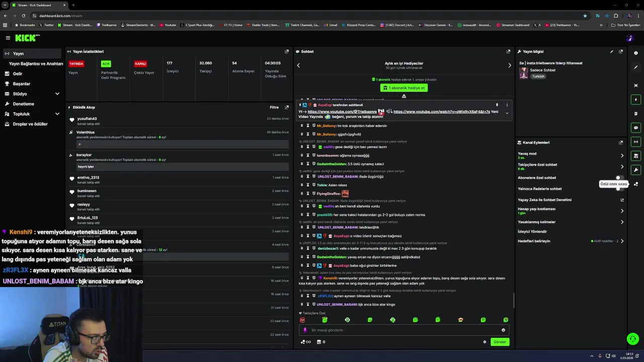Click the broadcast signal icon in the right sidebar
Viewport: 644px width, 362px height.
[636, 142]
